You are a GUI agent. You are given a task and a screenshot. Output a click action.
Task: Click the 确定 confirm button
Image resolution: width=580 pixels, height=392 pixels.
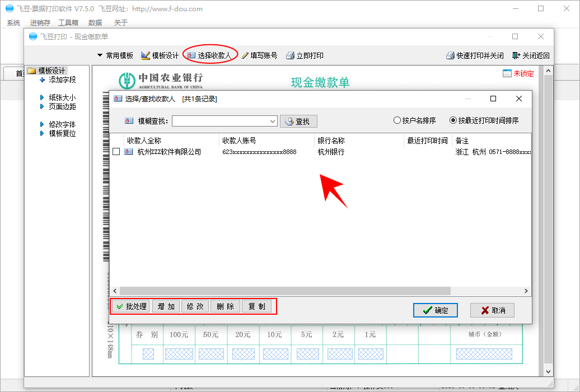coord(435,310)
